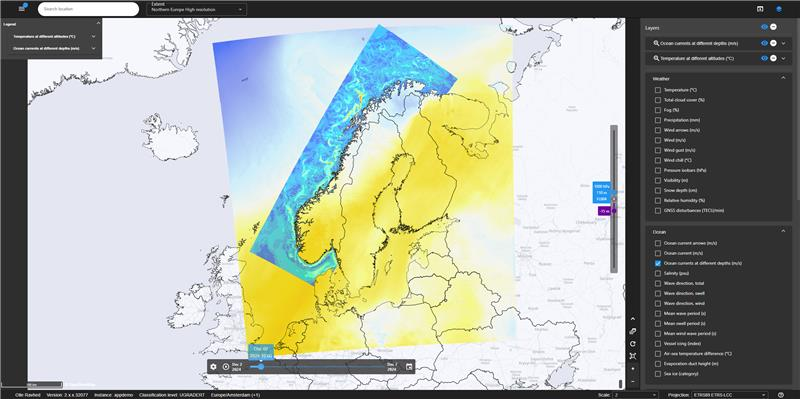Enable Salinity (psu) layer
Image resolution: width=800 pixels, height=399 pixels.
click(658, 273)
